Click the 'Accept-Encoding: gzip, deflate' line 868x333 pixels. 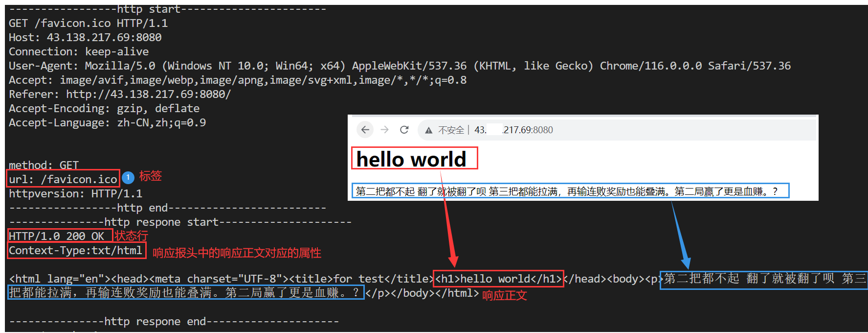click(x=104, y=108)
